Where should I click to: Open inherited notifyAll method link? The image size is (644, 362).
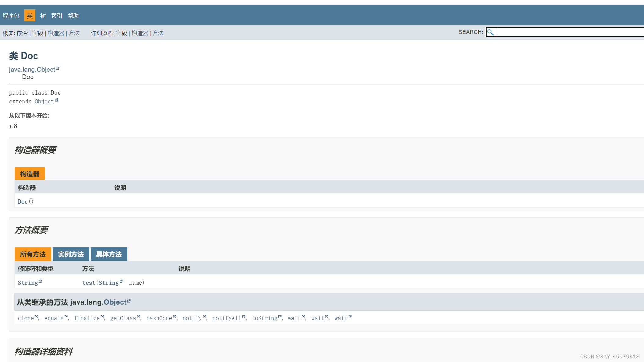227,318
